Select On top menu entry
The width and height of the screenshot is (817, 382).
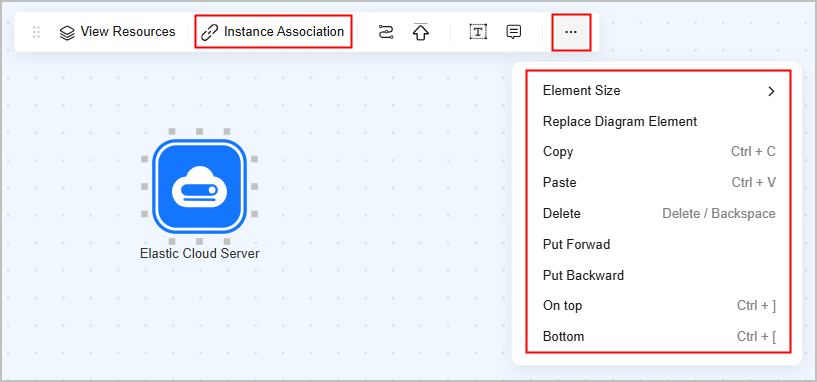[659, 306]
